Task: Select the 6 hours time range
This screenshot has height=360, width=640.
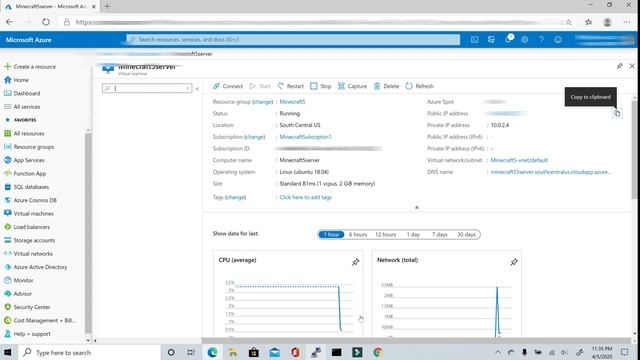Action: (358, 234)
